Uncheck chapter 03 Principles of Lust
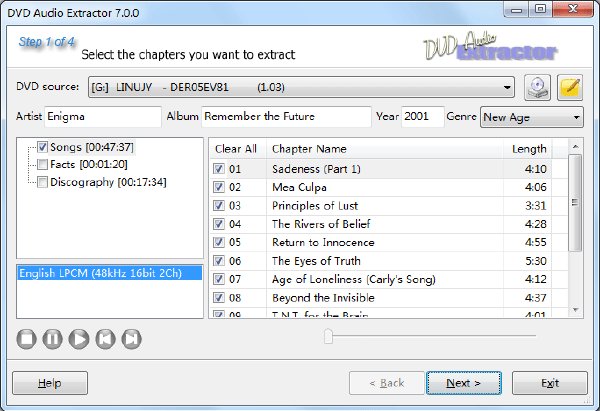The image size is (600, 411). (218, 206)
